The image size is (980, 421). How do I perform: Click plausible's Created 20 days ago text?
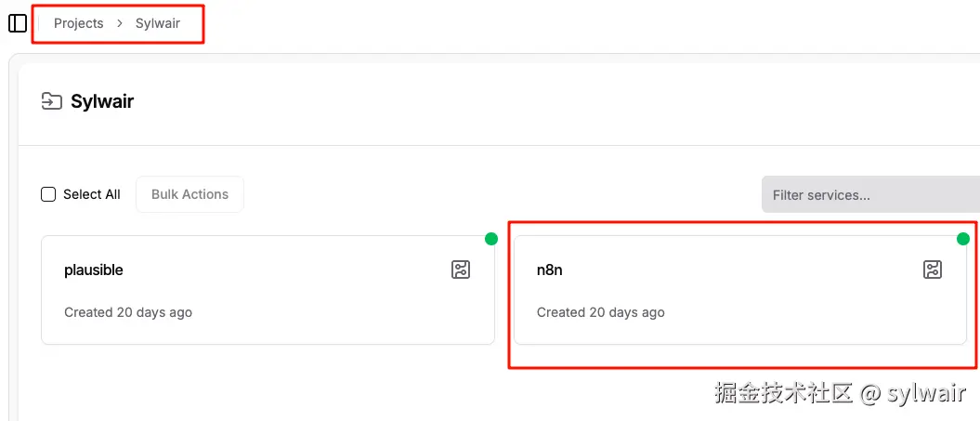(x=128, y=312)
